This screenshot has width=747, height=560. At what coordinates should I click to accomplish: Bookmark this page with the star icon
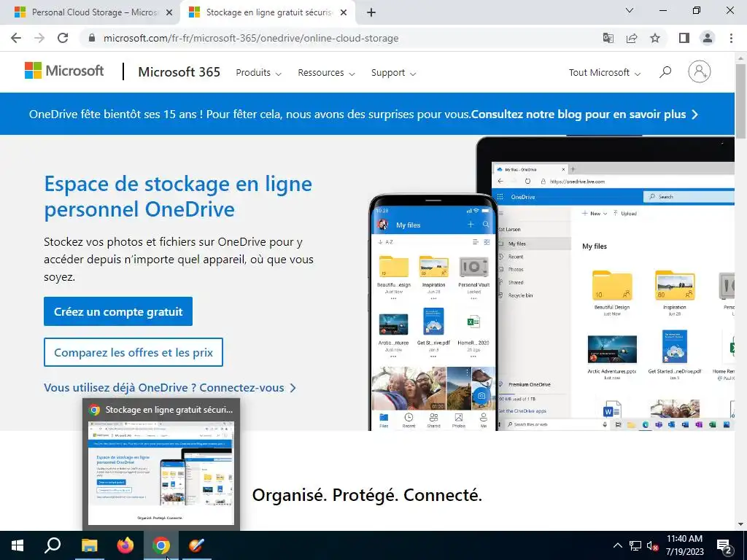coord(655,38)
